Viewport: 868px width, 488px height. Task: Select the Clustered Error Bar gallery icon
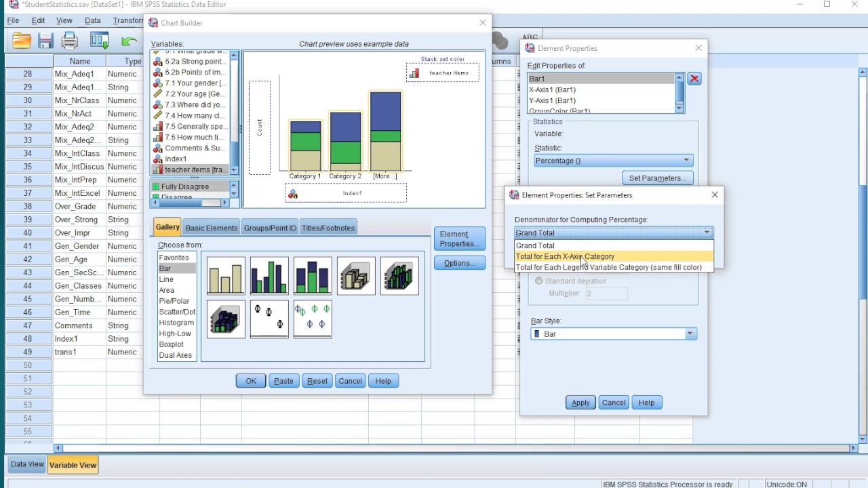point(313,319)
